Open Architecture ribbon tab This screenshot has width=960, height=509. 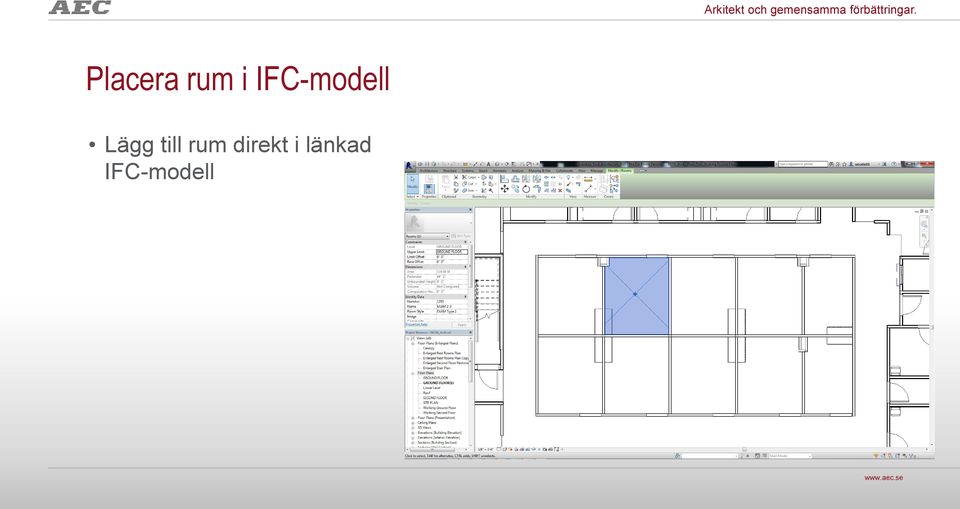click(429, 170)
